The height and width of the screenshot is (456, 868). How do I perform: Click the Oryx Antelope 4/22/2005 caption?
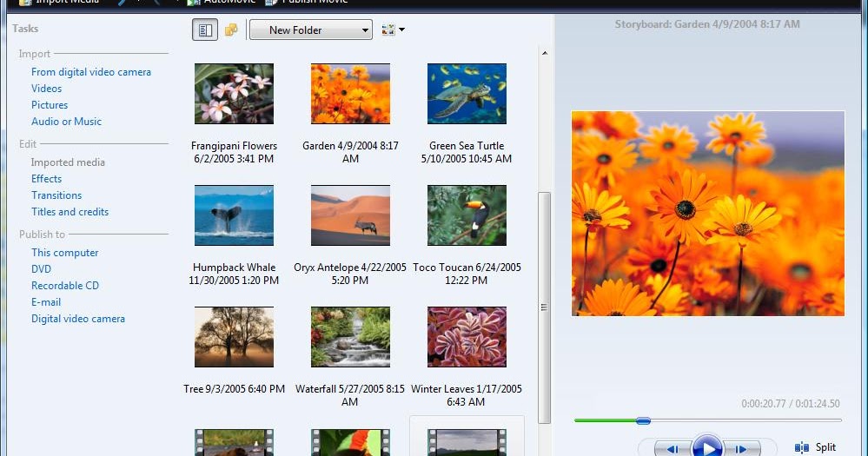(x=350, y=274)
